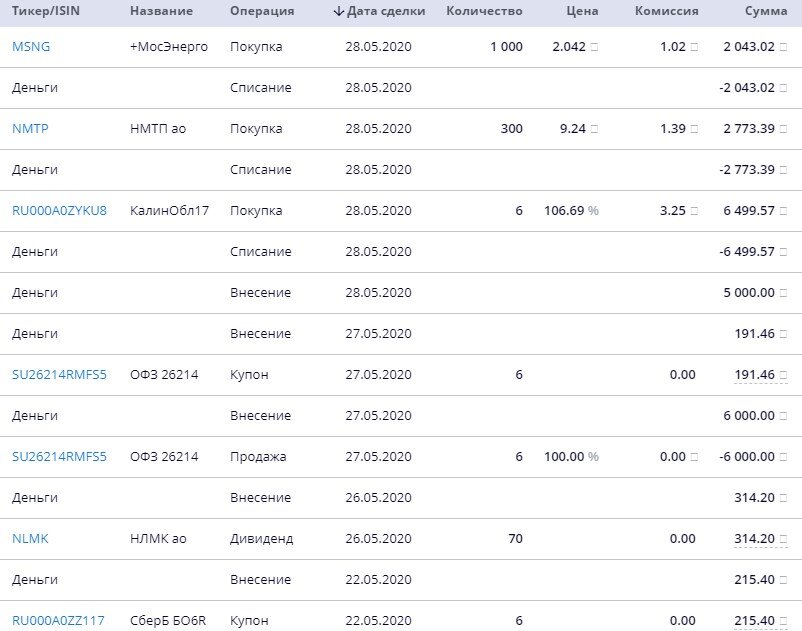The height and width of the screenshot is (631, 802).
Task: Click the withdrawal amount -2 773.39
Action: click(x=747, y=169)
